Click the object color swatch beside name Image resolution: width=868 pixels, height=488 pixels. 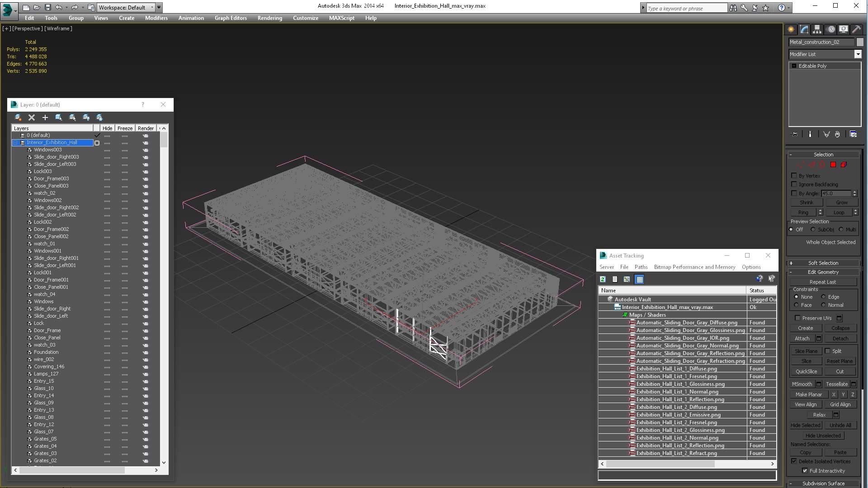(860, 42)
